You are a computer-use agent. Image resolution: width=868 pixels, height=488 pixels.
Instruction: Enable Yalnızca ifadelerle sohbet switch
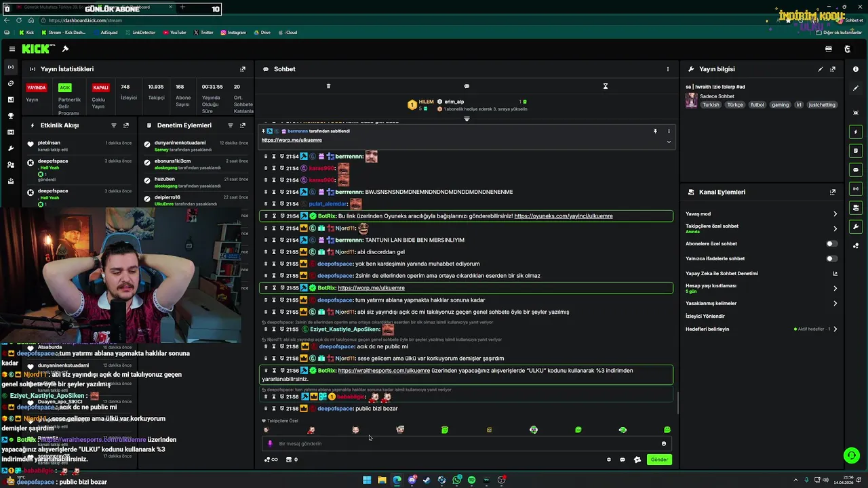831,258
